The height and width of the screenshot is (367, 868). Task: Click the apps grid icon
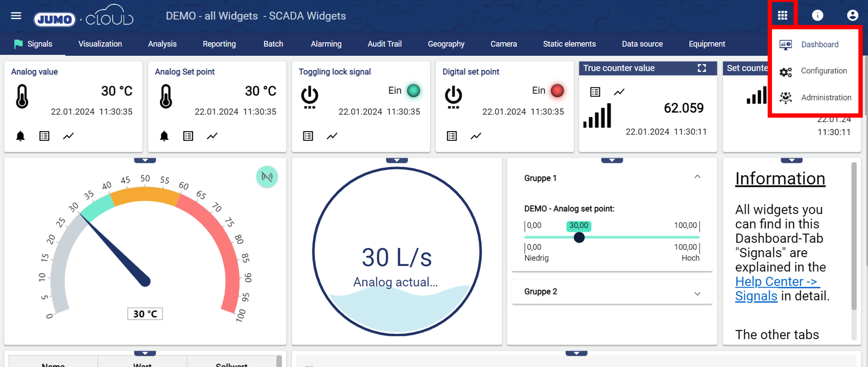coord(783,16)
